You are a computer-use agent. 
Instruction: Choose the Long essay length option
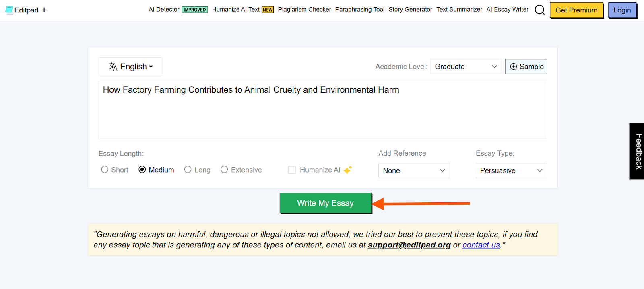coord(188,170)
